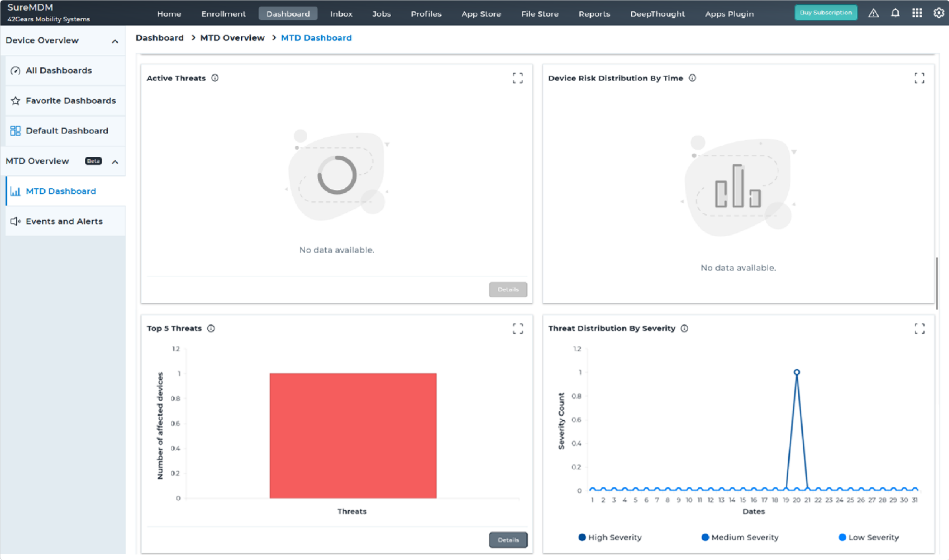Expand Threat Distribution By Severity to fullscreen
The height and width of the screenshot is (560, 949).
pyautogui.click(x=920, y=328)
